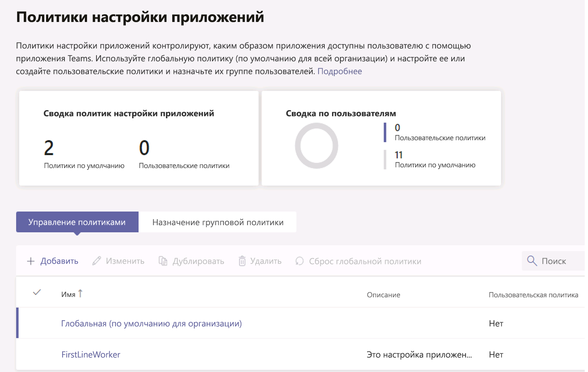
Task: Click the reset icon for Сброс глобальной политики
Action: point(299,261)
